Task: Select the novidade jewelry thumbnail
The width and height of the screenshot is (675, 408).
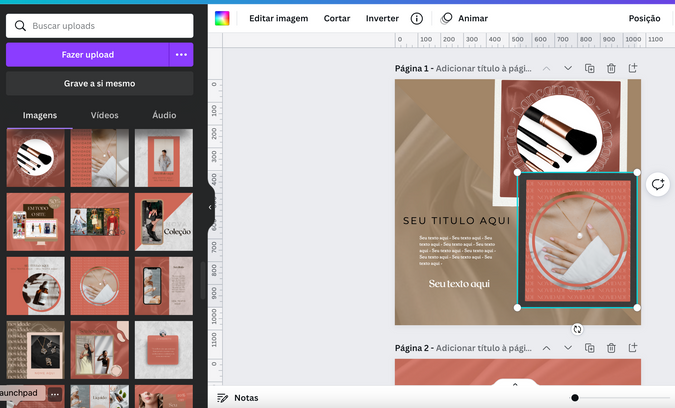Action: point(36,350)
